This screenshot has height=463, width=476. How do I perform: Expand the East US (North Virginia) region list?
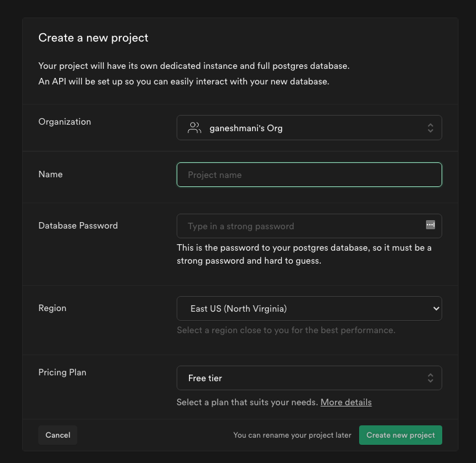pyautogui.click(x=309, y=308)
